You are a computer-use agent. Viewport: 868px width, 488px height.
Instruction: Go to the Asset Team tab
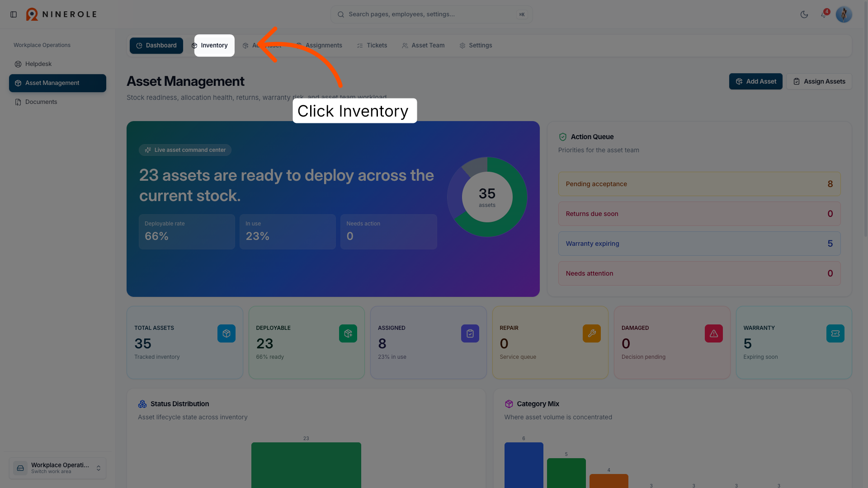click(x=423, y=46)
